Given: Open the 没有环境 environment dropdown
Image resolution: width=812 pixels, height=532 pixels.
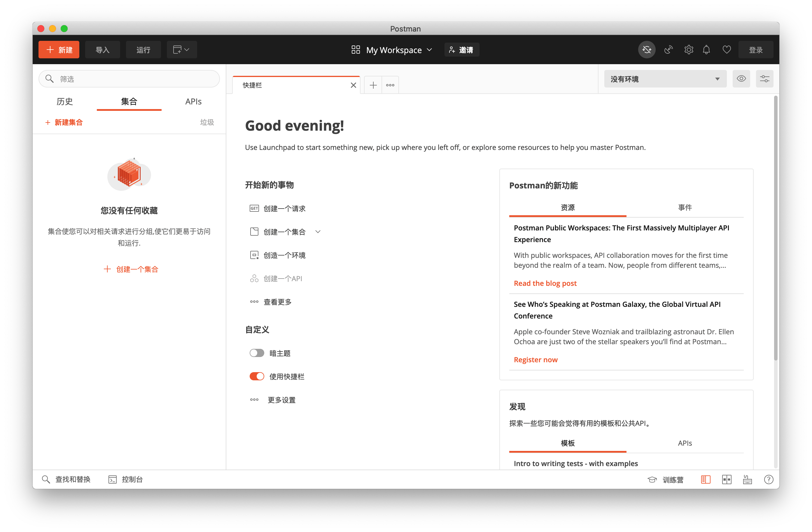Looking at the screenshot, I should click(x=665, y=79).
